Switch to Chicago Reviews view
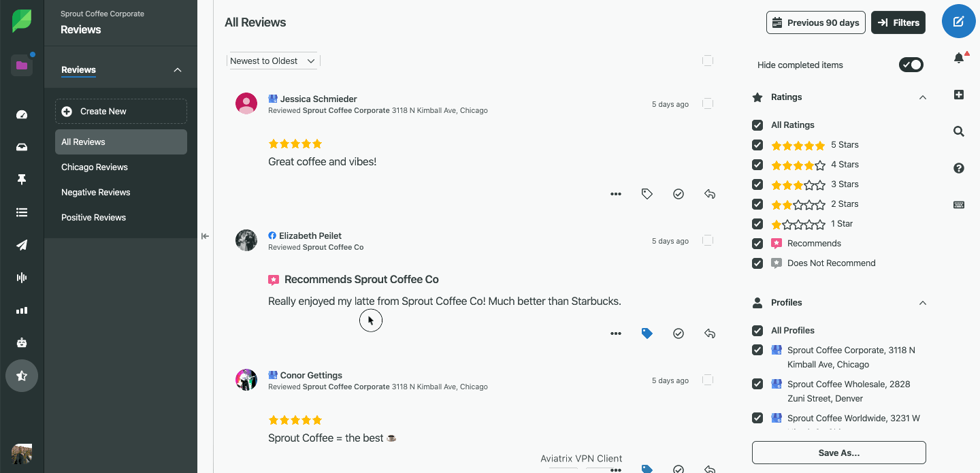 point(94,167)
